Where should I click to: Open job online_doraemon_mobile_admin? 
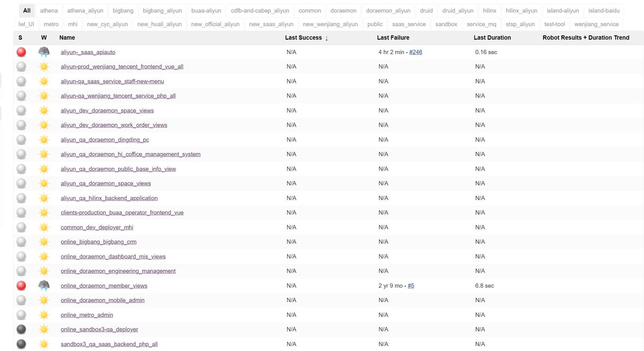[x=103, y=300]
